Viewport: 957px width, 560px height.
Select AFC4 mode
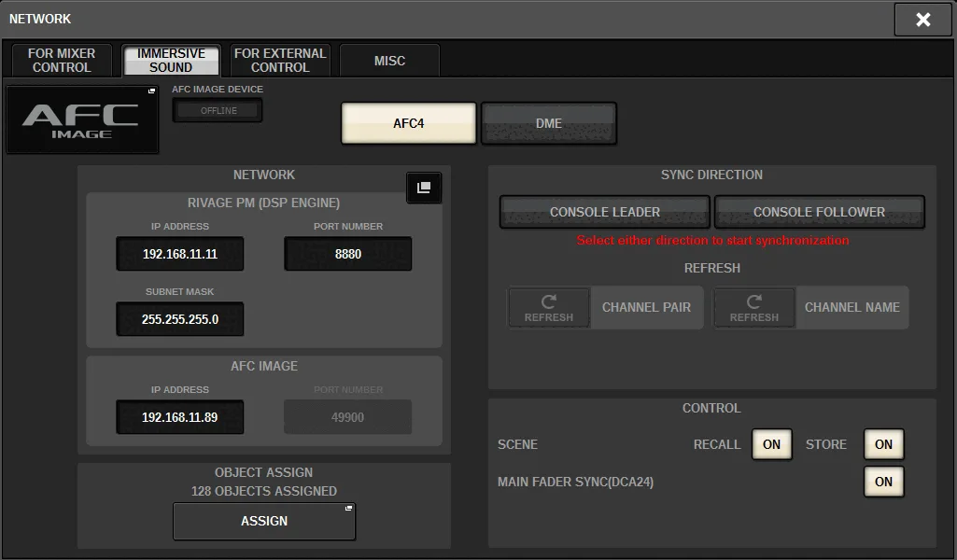408,123
